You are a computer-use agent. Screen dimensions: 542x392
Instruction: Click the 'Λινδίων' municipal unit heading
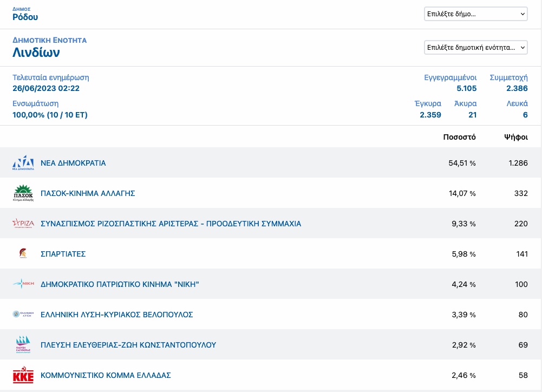[36, 53]
